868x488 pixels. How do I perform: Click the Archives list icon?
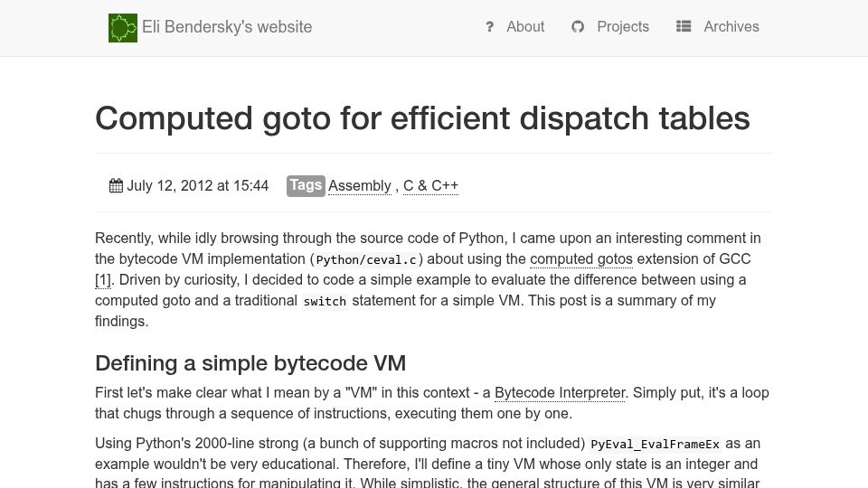[x=684, y=26]
